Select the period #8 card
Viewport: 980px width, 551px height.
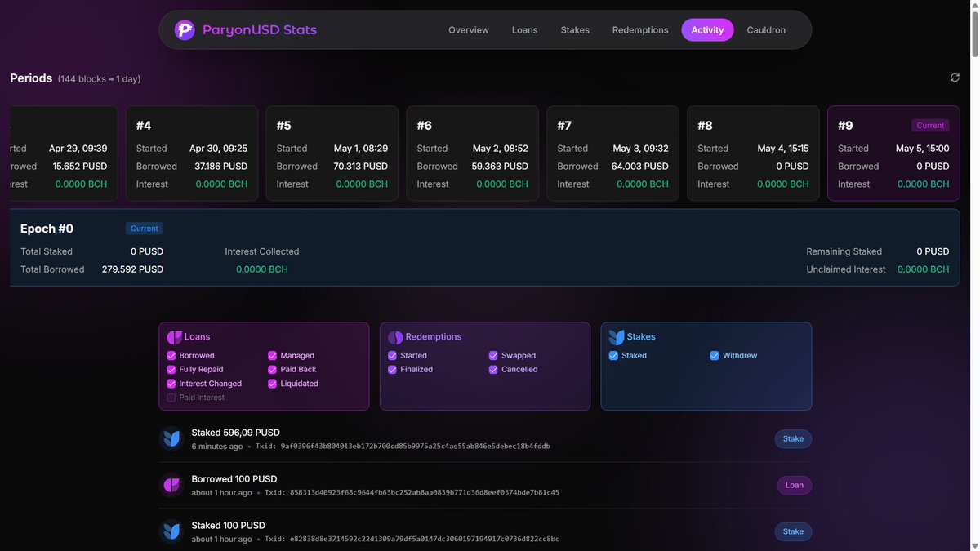tap(754, 153)
